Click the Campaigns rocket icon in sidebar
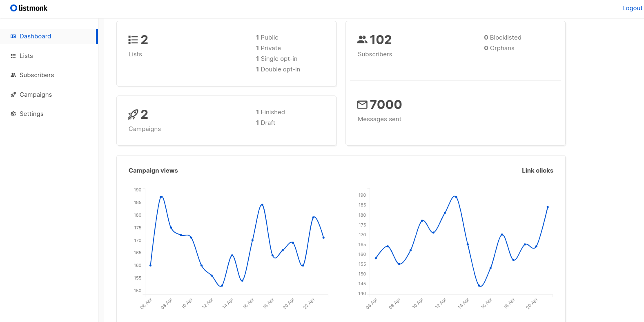 (x=13, y=95)
